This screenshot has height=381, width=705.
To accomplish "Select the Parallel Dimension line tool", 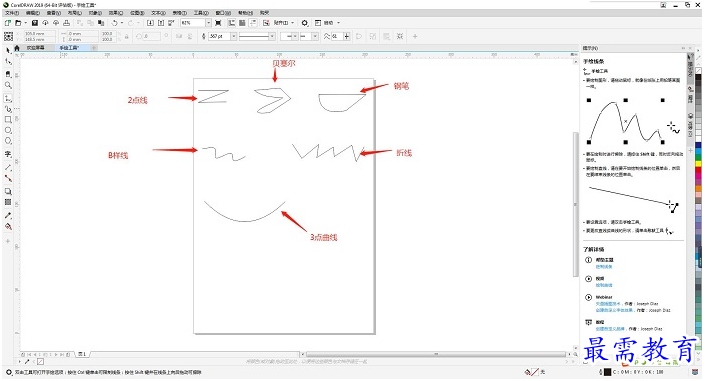I will click(8, 167).
